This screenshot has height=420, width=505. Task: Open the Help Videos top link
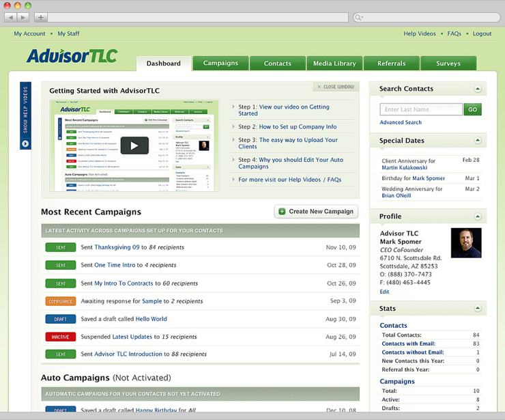(420, 33)
